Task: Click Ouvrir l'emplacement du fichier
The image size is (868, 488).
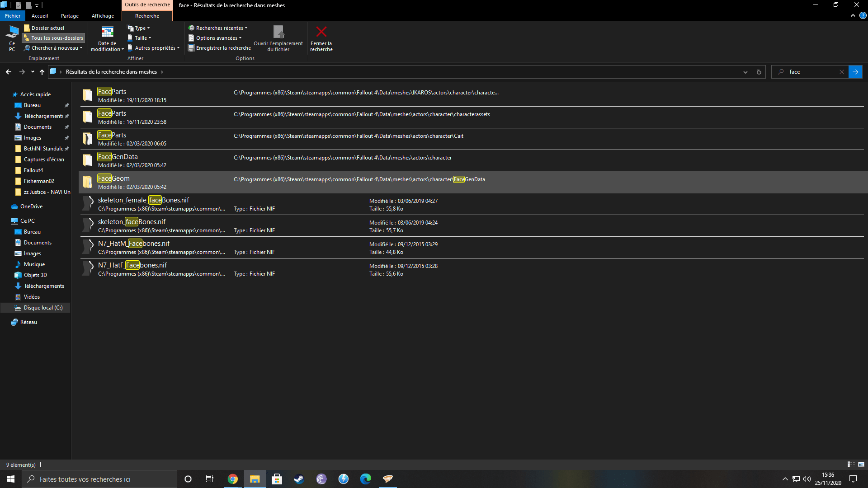Action: pyautogui.click(x=278, y=38)
